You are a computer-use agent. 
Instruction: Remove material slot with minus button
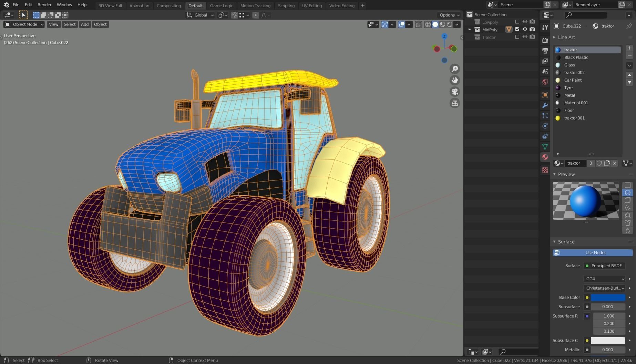[x=629, y=55]
